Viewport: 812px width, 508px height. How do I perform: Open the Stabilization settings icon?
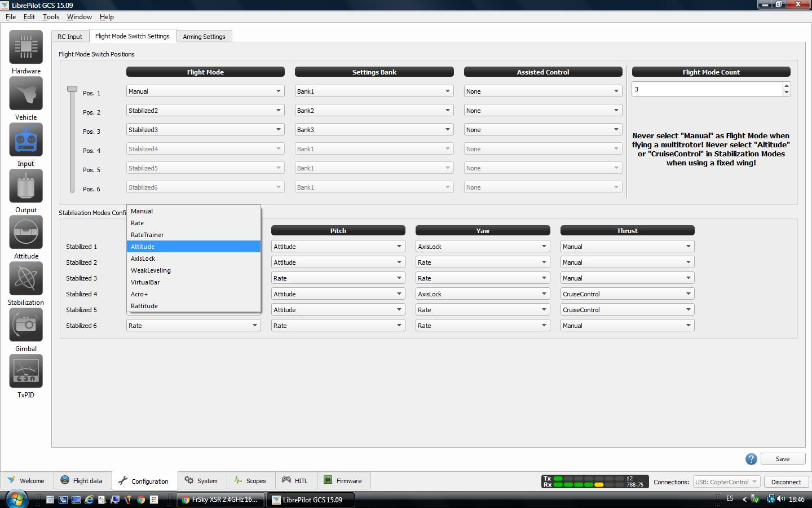[26, 279]
